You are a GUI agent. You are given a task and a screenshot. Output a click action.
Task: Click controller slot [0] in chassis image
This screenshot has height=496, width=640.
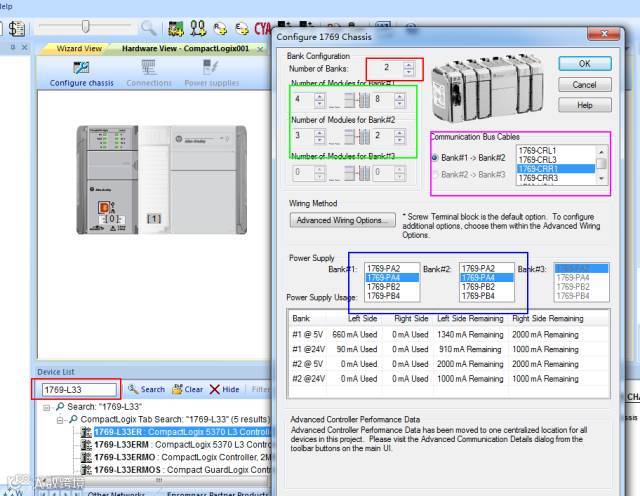coord(111,219)
